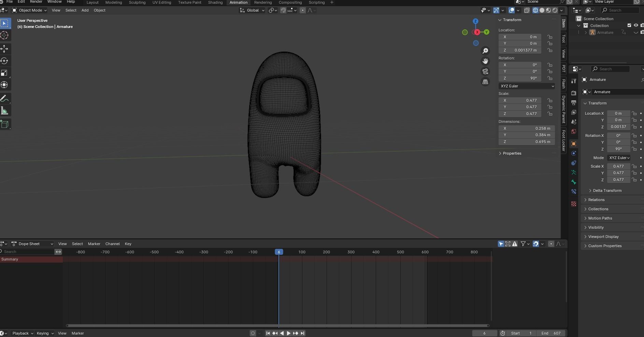Open the Armature data properties tab

pos(574,172)
